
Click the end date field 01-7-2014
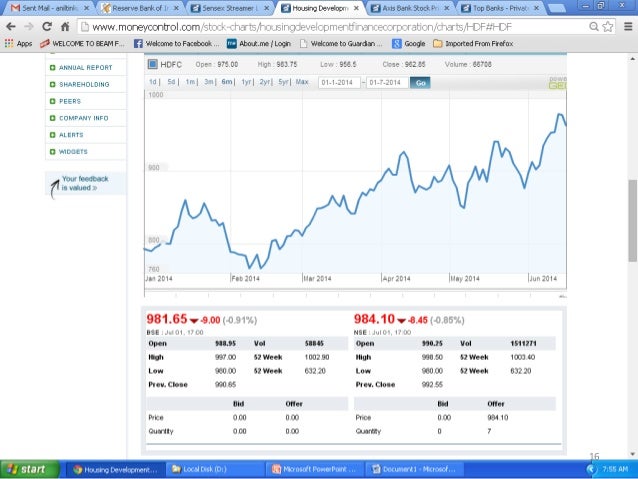click(x=387, y=83)
